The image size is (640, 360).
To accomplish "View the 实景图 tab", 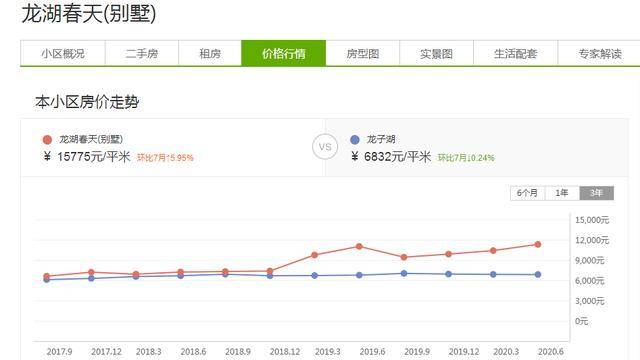I will point(436,53).
